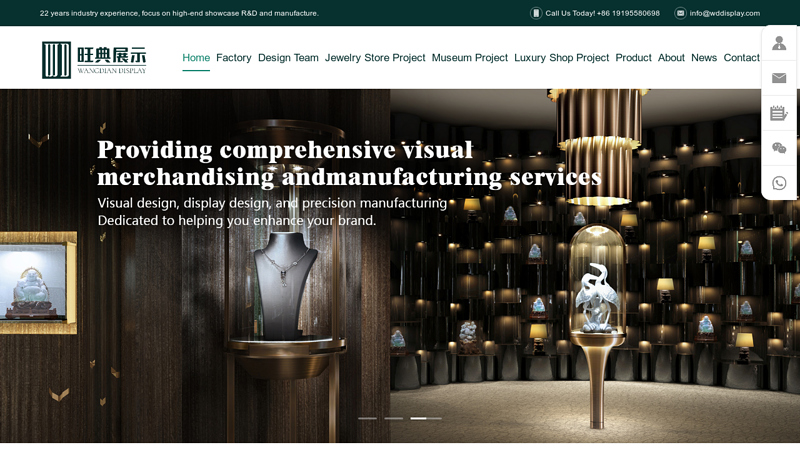Click the jewelry bust display banner image
The image size is (800, 450).
[x=400, y=266]
